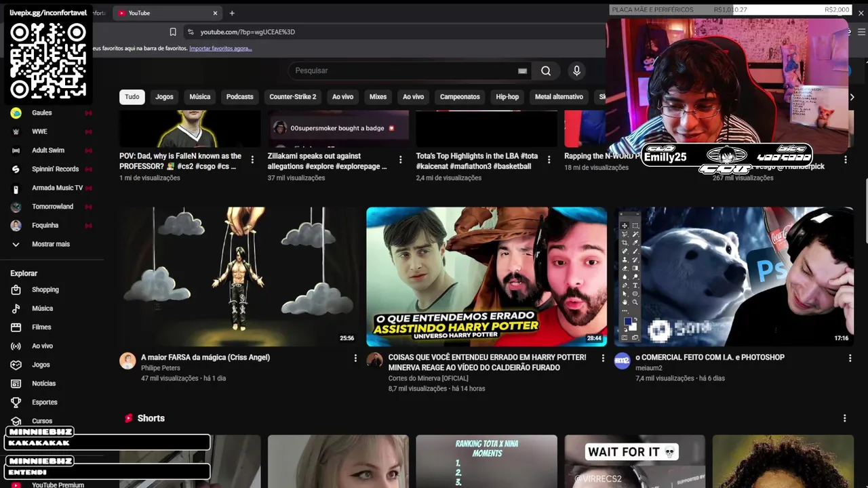This screenshot has width=868, height=488.
Task: Select the Música filter chip
Action: pos(200,97)
